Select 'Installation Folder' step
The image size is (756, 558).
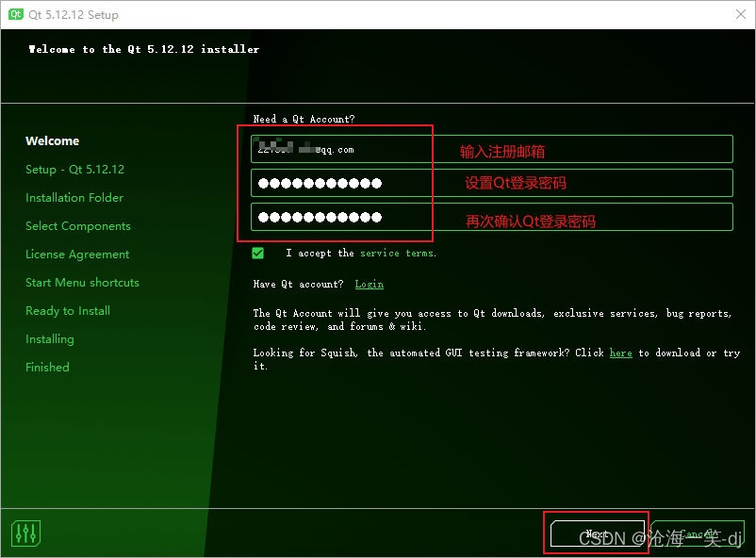[74, 197]
